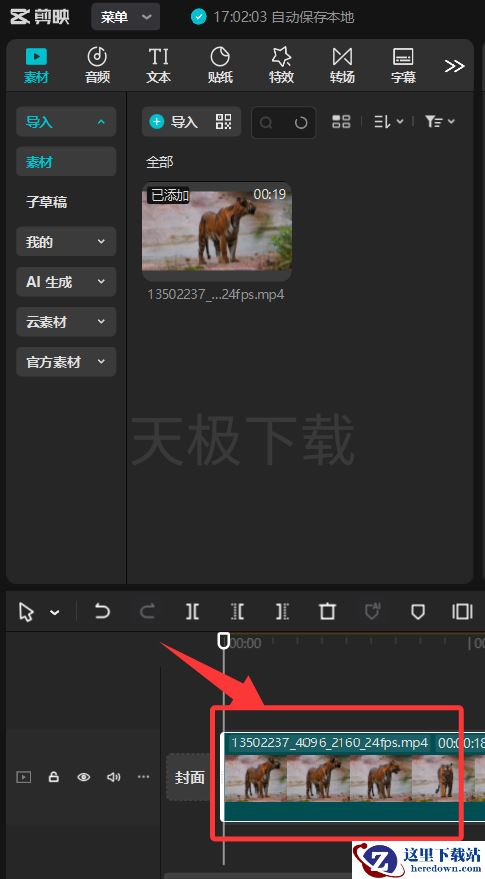The height and width of the screenshot is (879, 485).
Task: Open the sort order dropdown
Action: (x=389, y=122)
